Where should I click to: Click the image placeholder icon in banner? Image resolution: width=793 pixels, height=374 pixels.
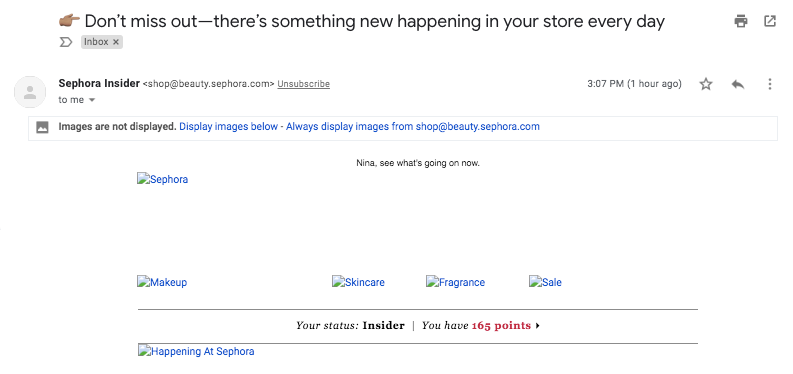pyautogui.click(x=42, y=127)
